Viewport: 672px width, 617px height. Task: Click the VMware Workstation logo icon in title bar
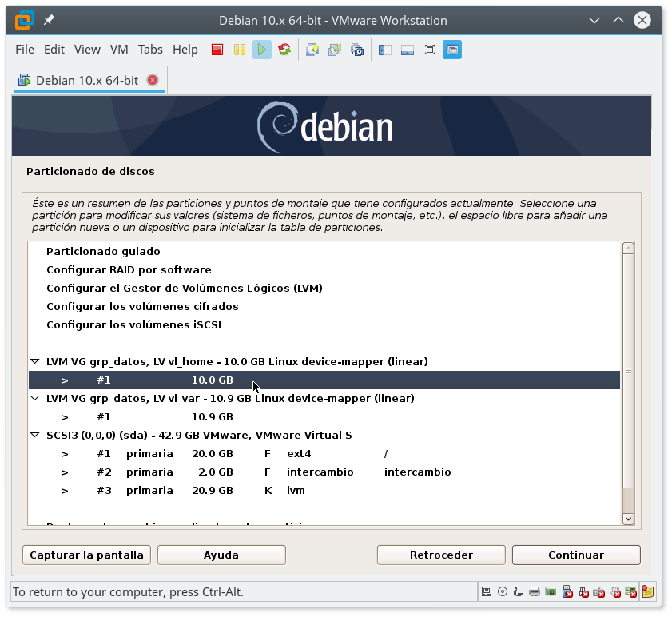point(25,20)
